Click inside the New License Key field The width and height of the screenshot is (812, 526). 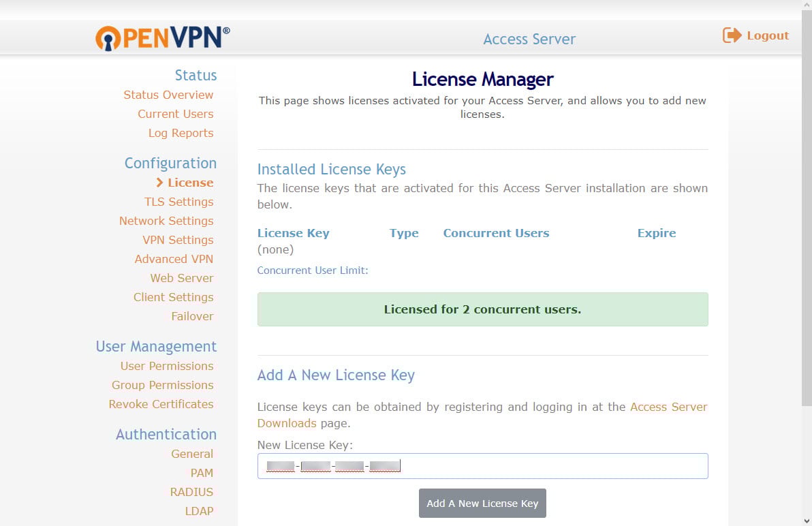coord(482,466)
